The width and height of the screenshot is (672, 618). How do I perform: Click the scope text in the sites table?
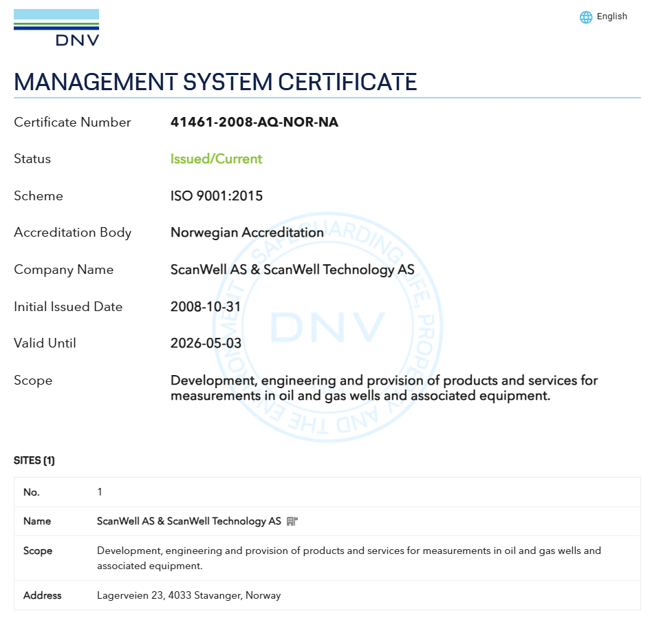click(348, 558)
